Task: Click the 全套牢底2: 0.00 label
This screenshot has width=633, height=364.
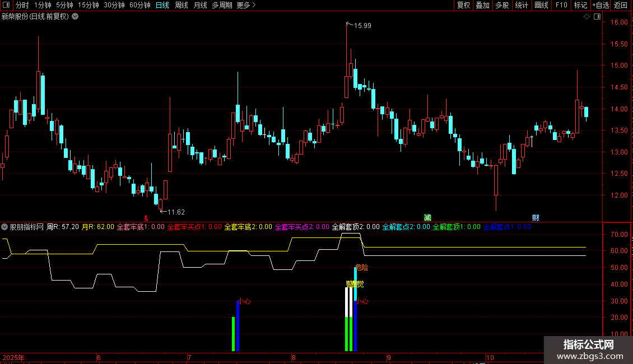Action: (x=248, y=227)
